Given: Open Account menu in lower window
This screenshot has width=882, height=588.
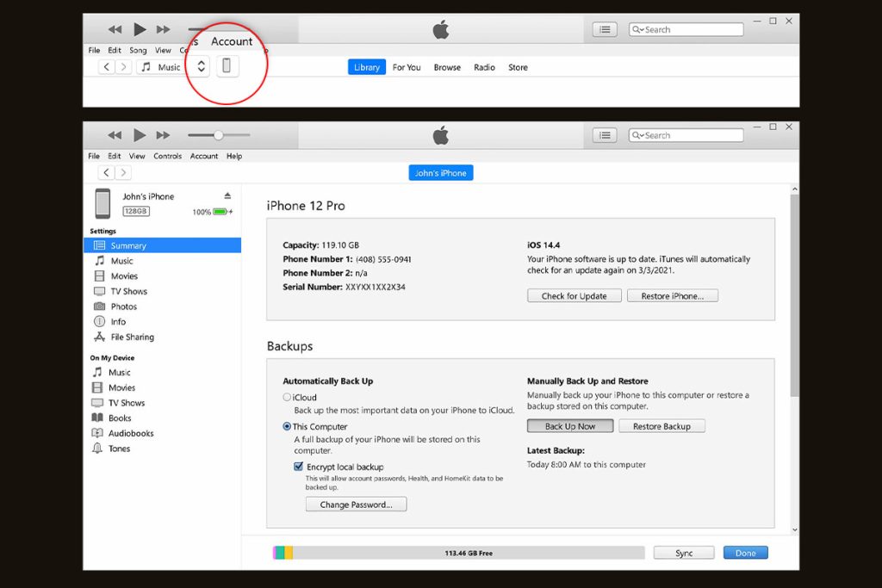Looking at the screenshot, I should tap(203, 156).
